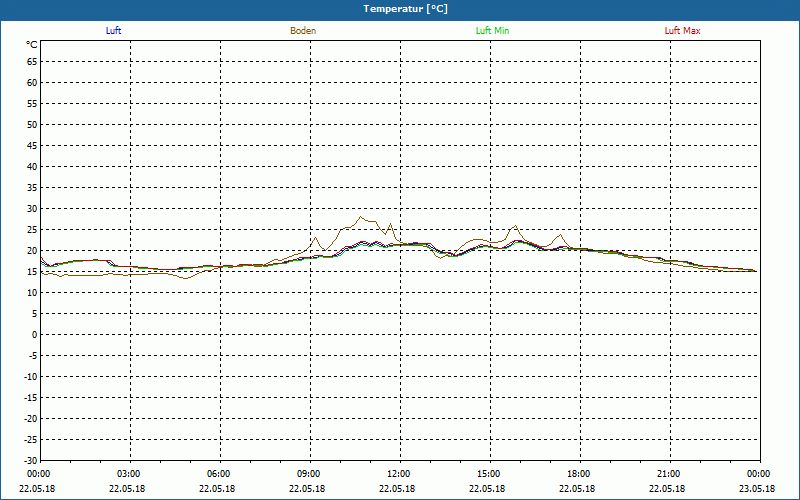This screenshot has width=800, height=500.
Task: Click the -15 value on temperature axis
Action: (31, 397)
